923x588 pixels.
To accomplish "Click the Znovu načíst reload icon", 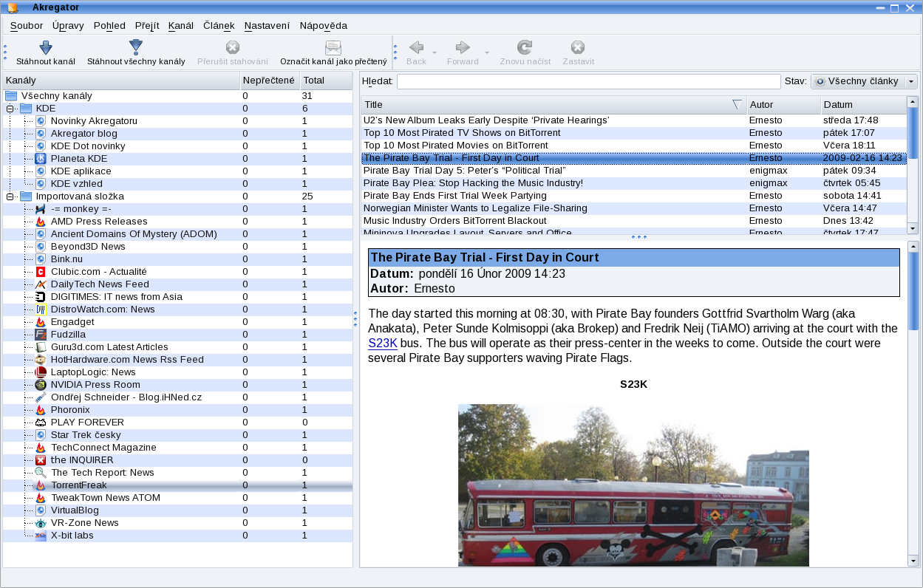I will pos(525,48).
